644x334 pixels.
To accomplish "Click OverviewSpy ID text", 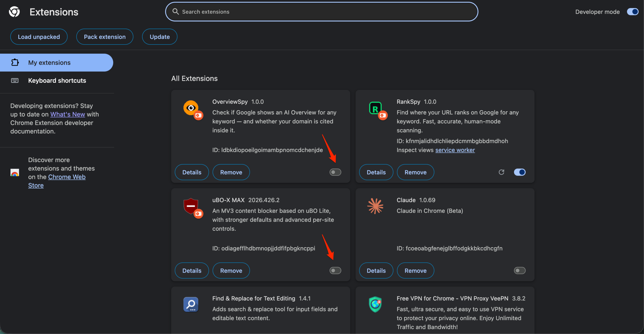I will pos(267,150).
